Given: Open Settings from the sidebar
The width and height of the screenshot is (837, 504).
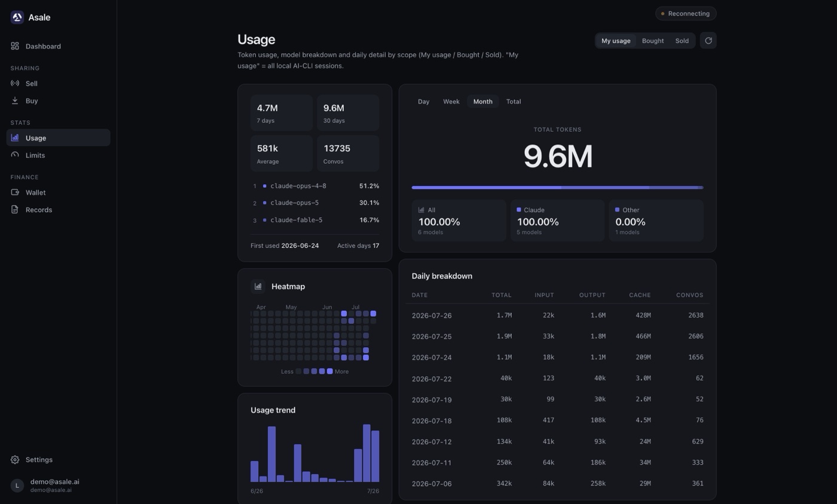Looking at the screenshot, I should click(x=59, y=459).
